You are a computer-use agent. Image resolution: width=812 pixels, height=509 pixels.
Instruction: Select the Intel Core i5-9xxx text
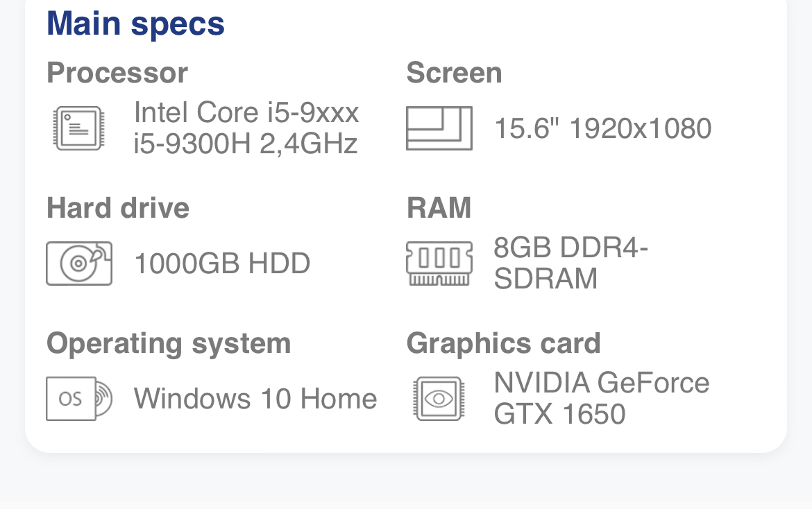(x=246, y=112)
